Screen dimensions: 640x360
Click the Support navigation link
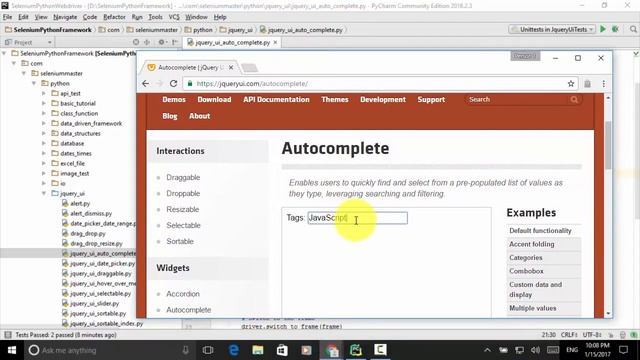coord(431,100)
